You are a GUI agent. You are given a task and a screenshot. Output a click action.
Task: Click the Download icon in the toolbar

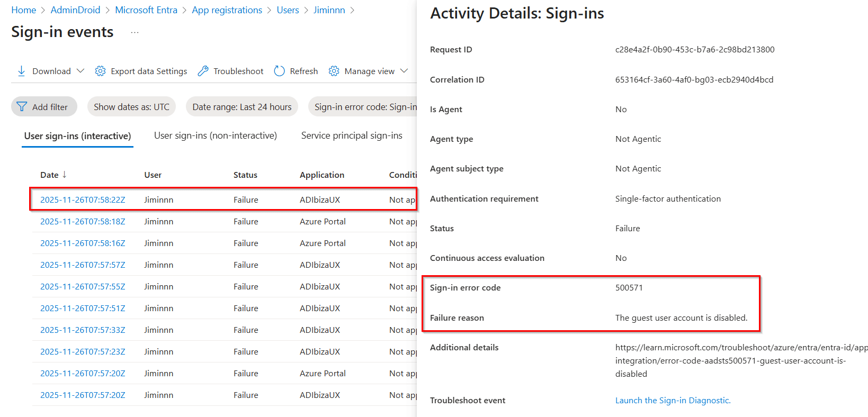21,70
